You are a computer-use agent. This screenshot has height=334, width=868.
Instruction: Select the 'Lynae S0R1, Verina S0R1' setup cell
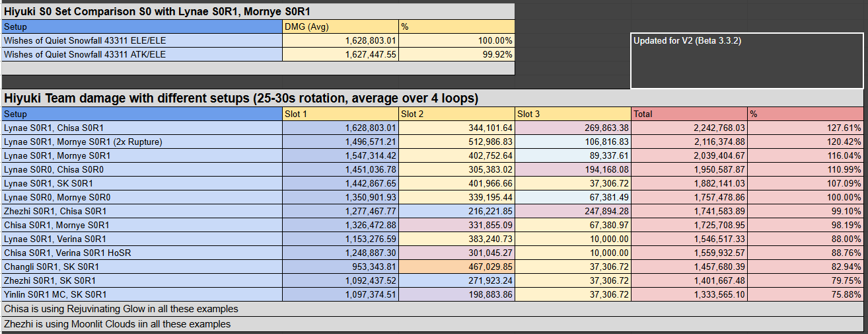142,239
